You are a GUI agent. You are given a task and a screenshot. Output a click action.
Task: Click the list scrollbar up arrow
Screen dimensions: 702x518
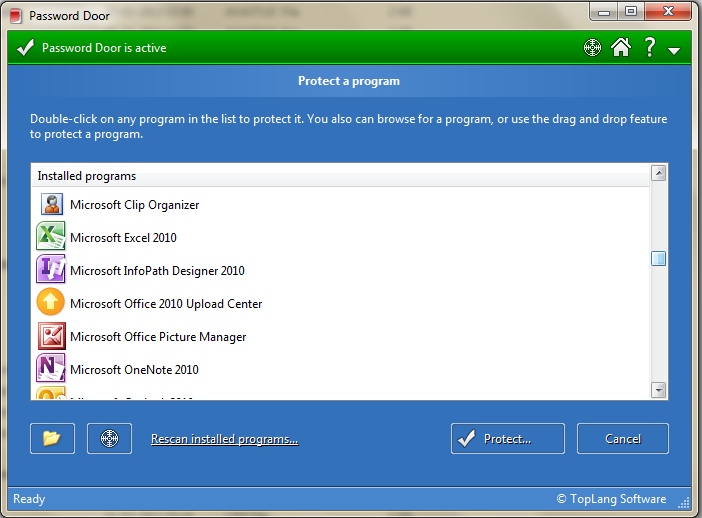[659, 173]
